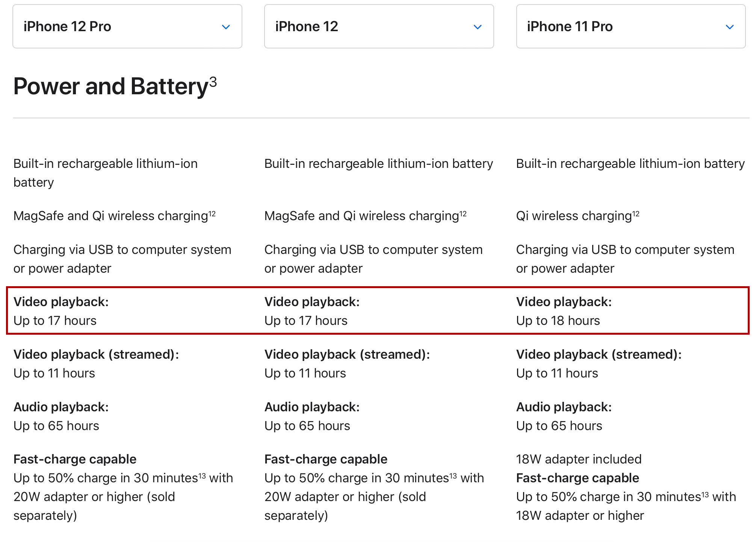Click the 'Up to 18 hours' video playback text
The height and width of the screenshot is (542, 756).
click(x=558, y=321)
